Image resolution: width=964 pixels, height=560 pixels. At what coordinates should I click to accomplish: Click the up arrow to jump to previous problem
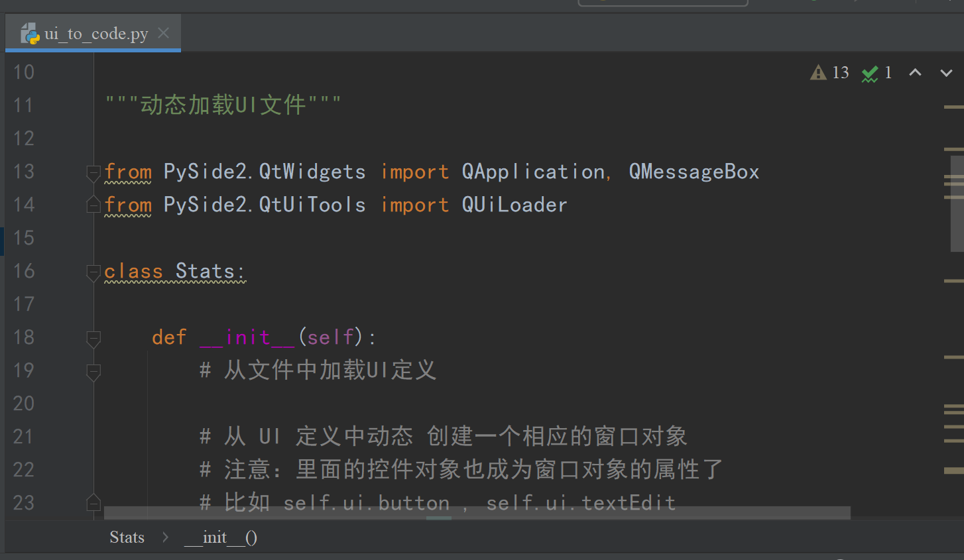(x=915, y=73)
